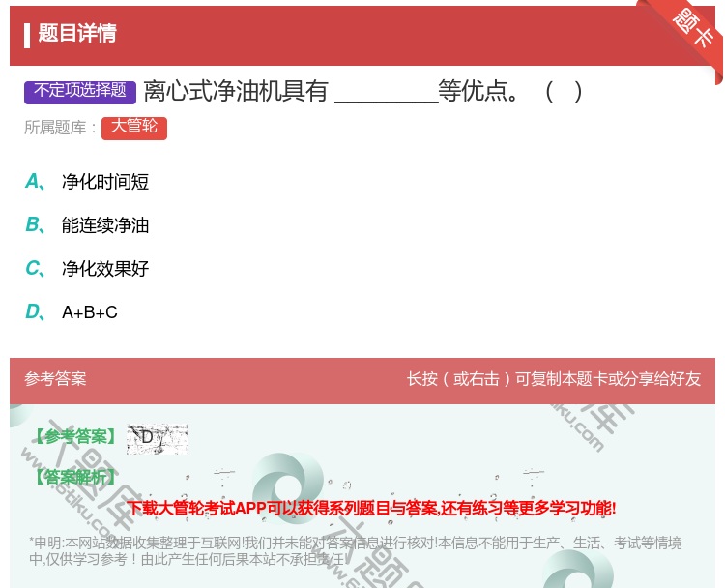Click the 参考答案 section header

tap(55, 378)
